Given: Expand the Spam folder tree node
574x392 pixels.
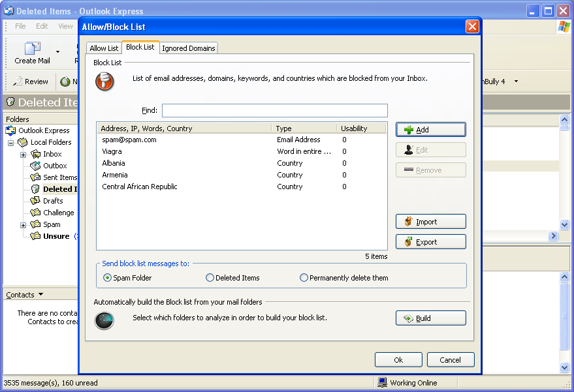Looking at the screenshot, I should coord(23,225).
